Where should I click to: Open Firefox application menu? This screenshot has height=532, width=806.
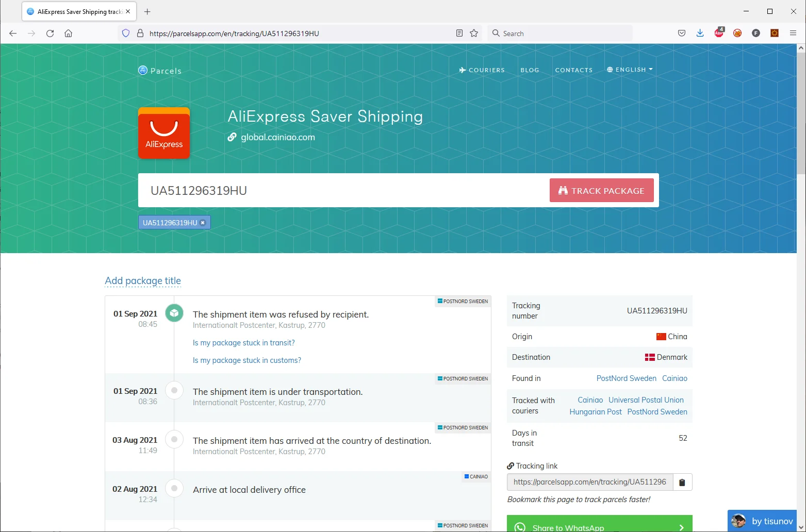tap(793, 34)
